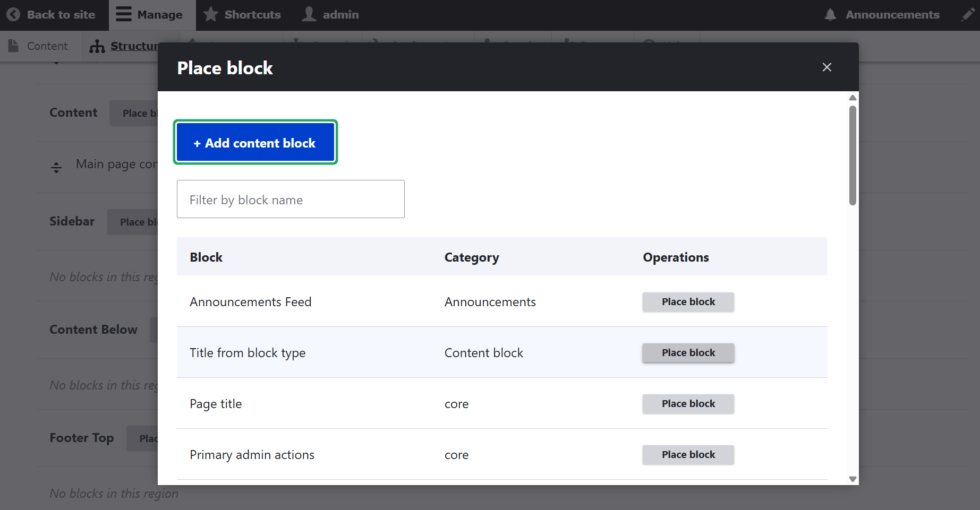Place the Page title block
The image size is (980, 510).
688,404
